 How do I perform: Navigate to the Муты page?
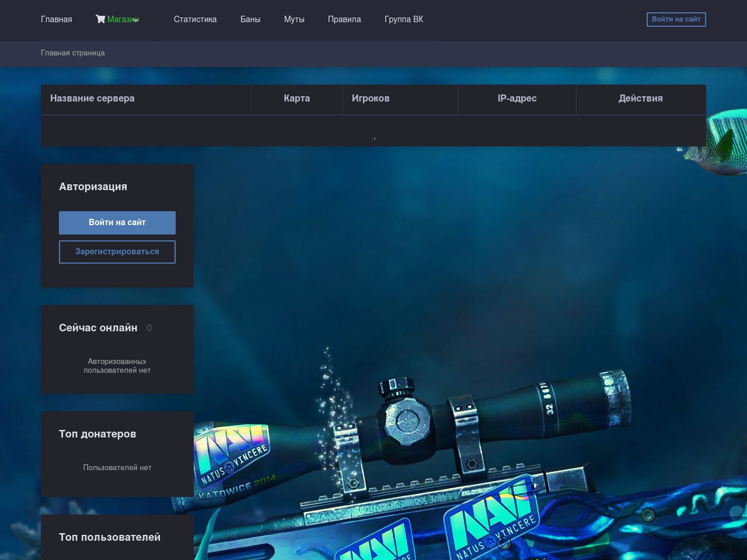click(294, 19)
